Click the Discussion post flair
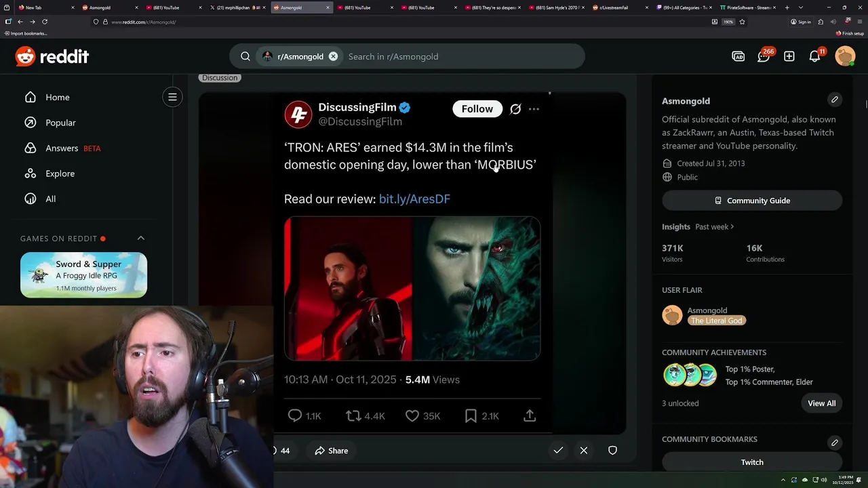The image size is (868, 488). coord(220,77)
